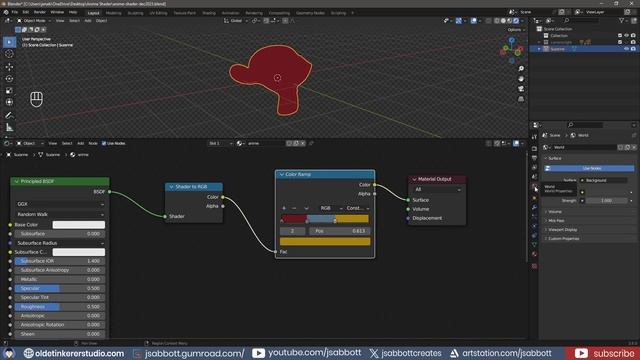The image size is (640, 360).
Task: Add a color stop with plus button
Action: point(284,208)
